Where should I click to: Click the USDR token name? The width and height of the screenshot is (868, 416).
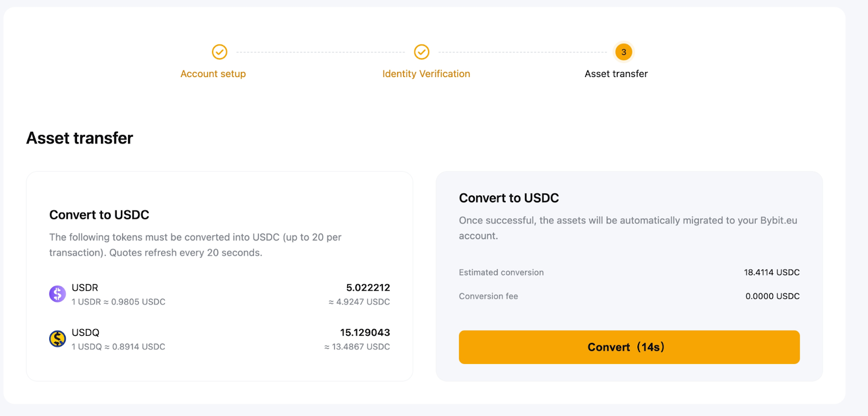[x=85, y=287]
